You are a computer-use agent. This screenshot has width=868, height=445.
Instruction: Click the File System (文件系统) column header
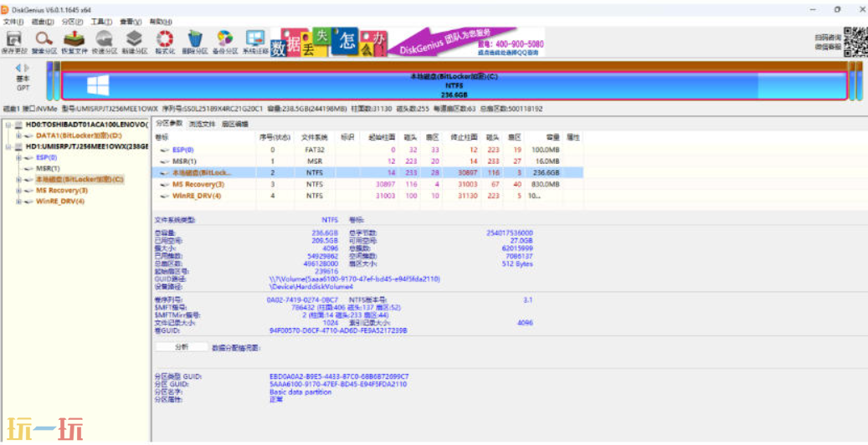314,137
